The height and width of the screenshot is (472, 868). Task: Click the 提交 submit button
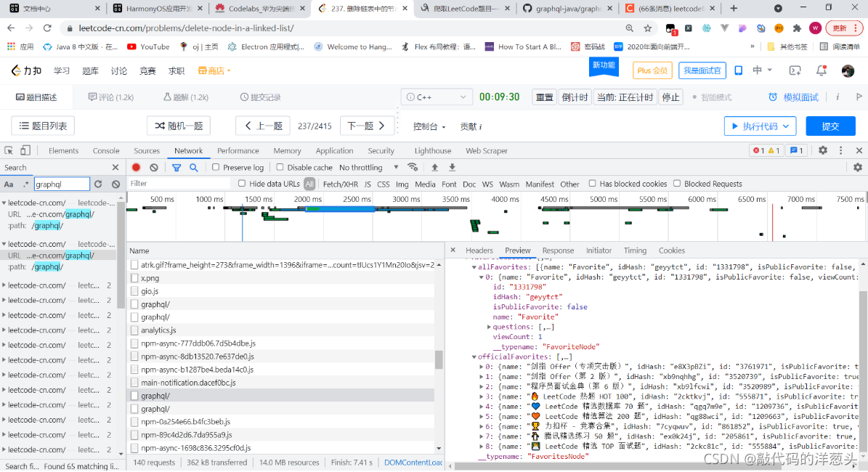coord(830,126)
